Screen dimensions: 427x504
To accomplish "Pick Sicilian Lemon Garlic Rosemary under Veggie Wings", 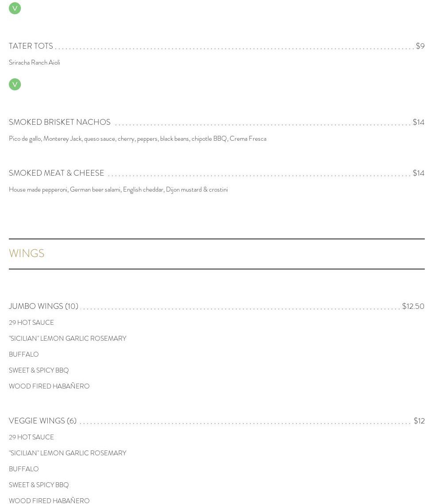I will (68, 453).
